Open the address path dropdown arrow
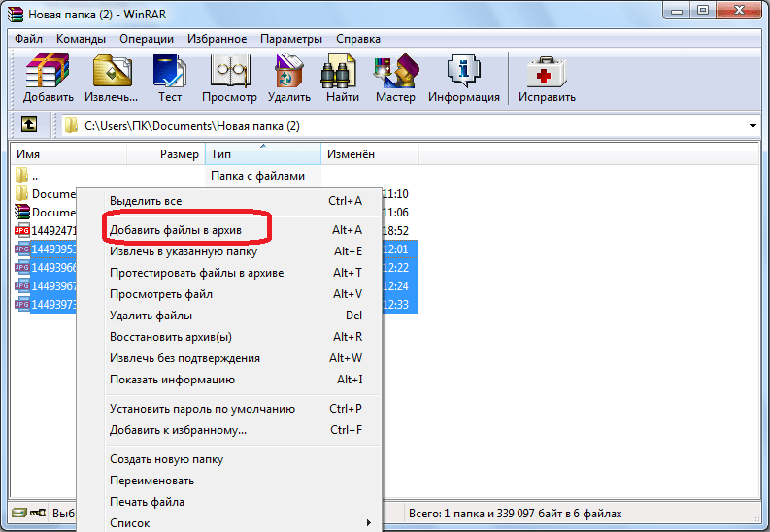 pyautogui.click(x=753, y=126)
